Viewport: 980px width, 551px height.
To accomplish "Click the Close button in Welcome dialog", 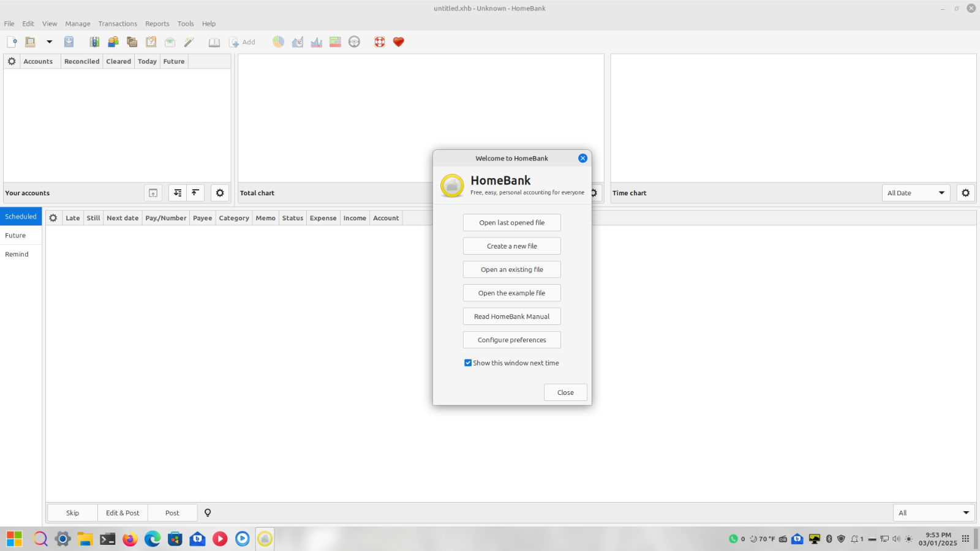I will 565,392.
